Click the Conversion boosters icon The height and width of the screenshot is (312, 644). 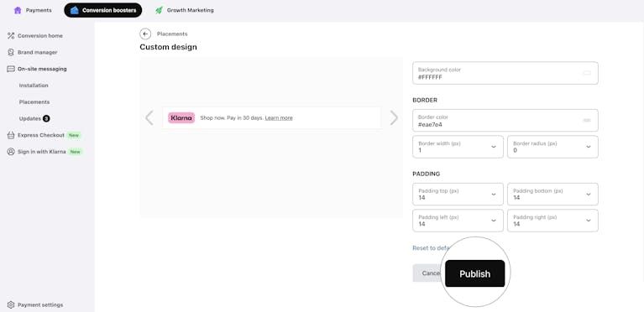[x=74, y=10]
